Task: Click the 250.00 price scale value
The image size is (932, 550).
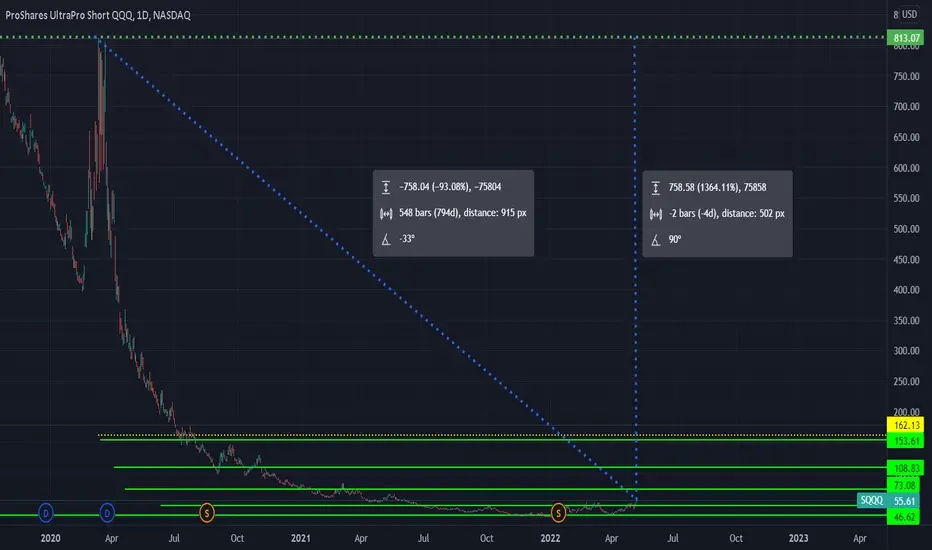Action: pos(906,382)
